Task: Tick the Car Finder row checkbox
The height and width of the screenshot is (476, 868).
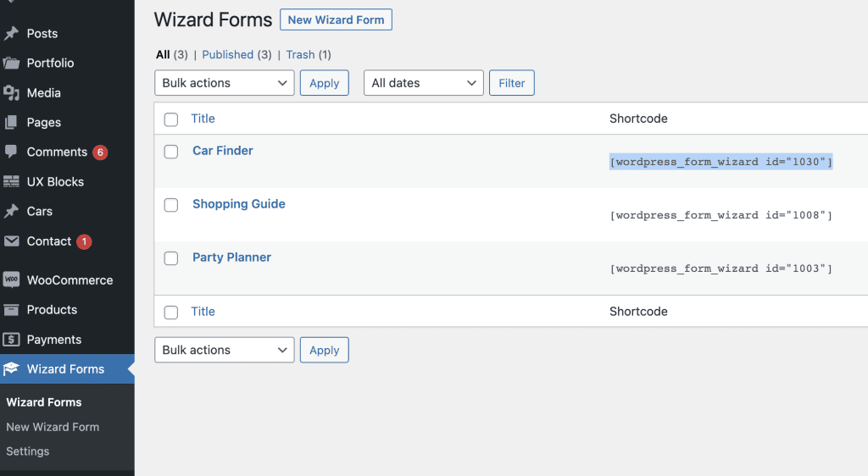Action: [171, 152]
